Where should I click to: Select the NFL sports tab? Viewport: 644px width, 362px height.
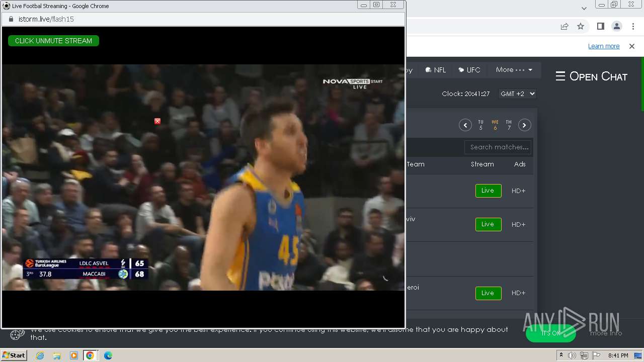click(x=436, y=70)
